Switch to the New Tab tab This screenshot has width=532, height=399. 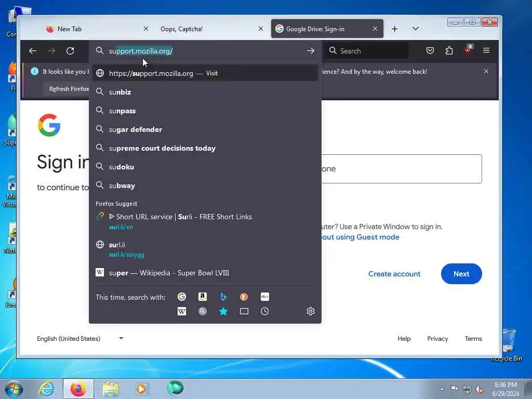tap(98, 29)
